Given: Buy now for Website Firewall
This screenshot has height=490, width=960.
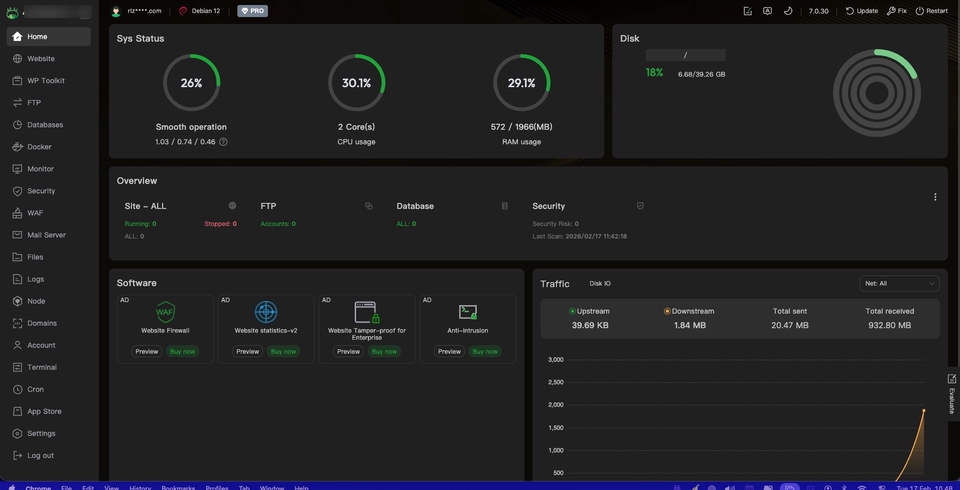Looking at the screenshot, I should point(182,352).
